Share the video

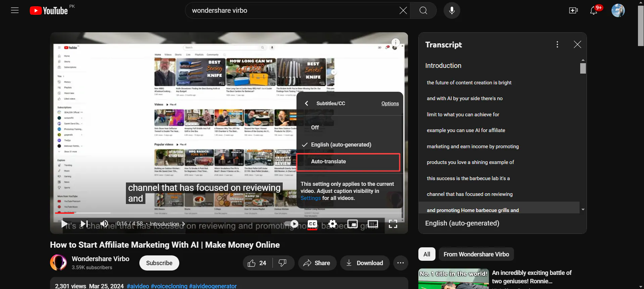click(x=317, y=263)
